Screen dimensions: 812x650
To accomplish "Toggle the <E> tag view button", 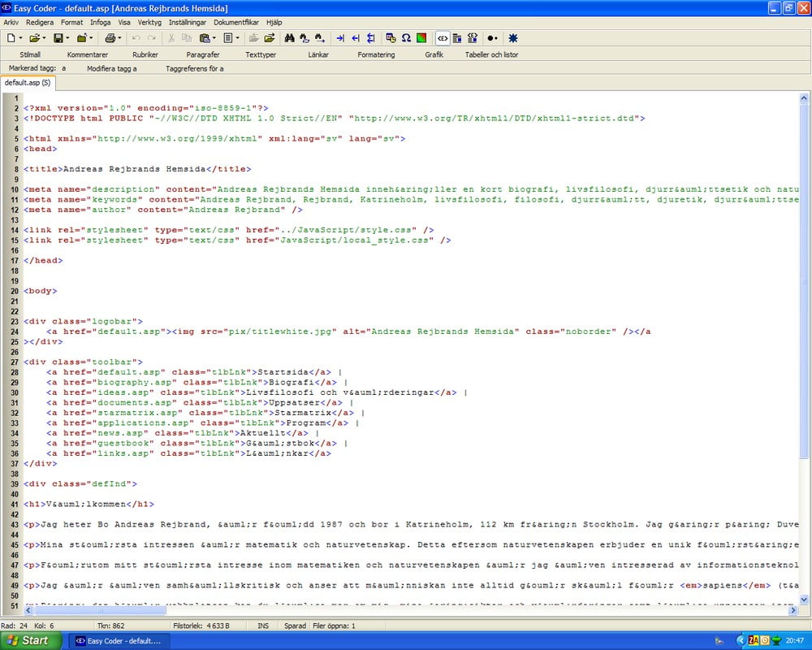I will (443, 38).
